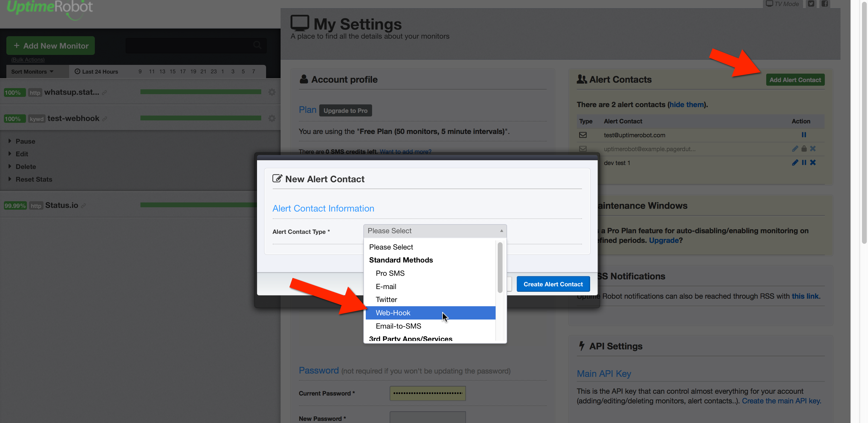This screenshot has width=868, height=423.
Task: Click the 'Standard Methods' group header
Action: (401, 260)
